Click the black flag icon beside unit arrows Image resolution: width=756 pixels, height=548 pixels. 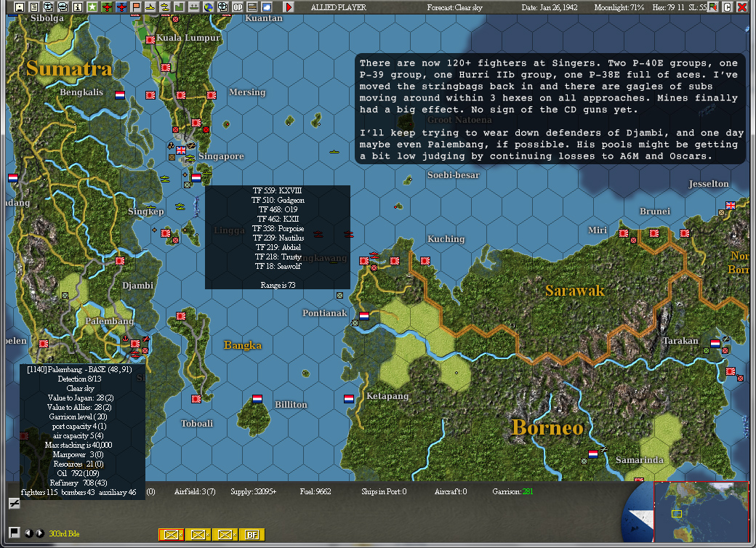pos(15,532)
